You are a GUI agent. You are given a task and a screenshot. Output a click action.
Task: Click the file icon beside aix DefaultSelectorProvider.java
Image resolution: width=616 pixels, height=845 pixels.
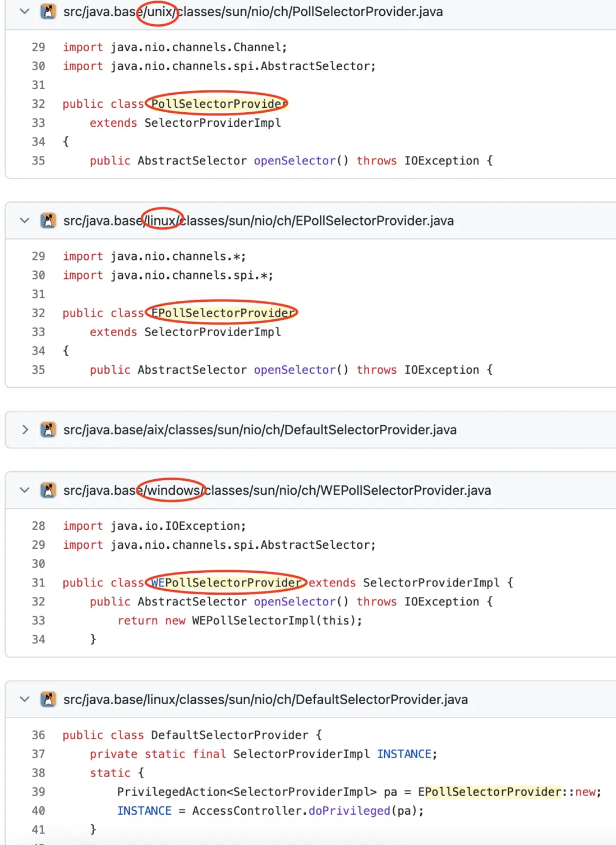48,430
